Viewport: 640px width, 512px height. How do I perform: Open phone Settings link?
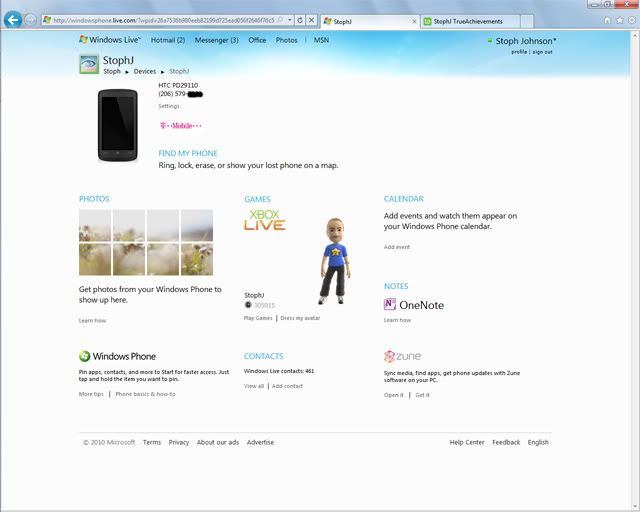coord(169,106)
